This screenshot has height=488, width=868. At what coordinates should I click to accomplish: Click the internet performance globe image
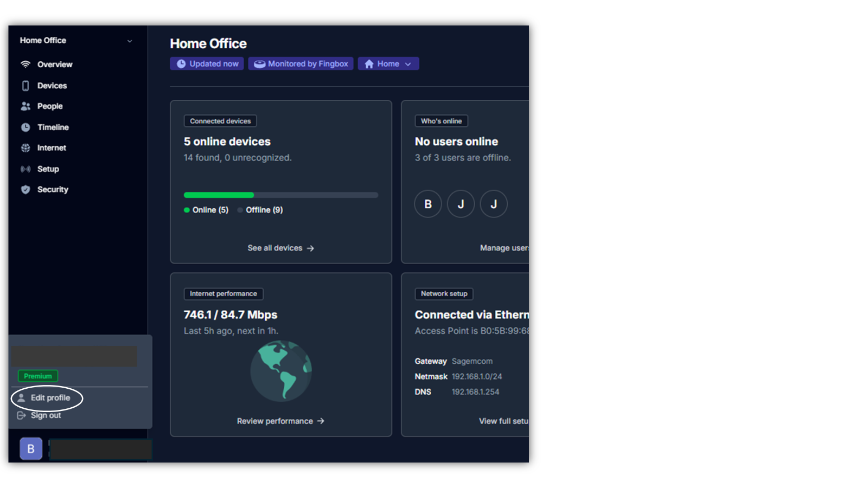281,371
